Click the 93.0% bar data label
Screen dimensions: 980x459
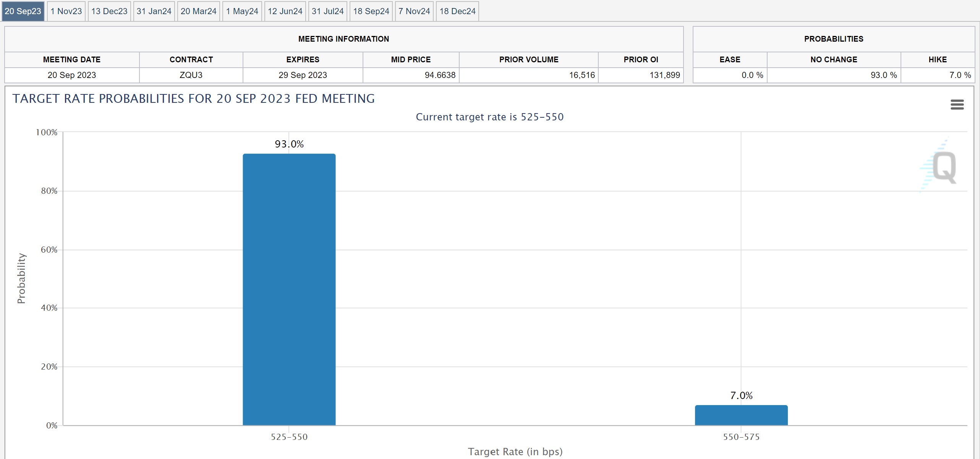(x=289, y=144)
